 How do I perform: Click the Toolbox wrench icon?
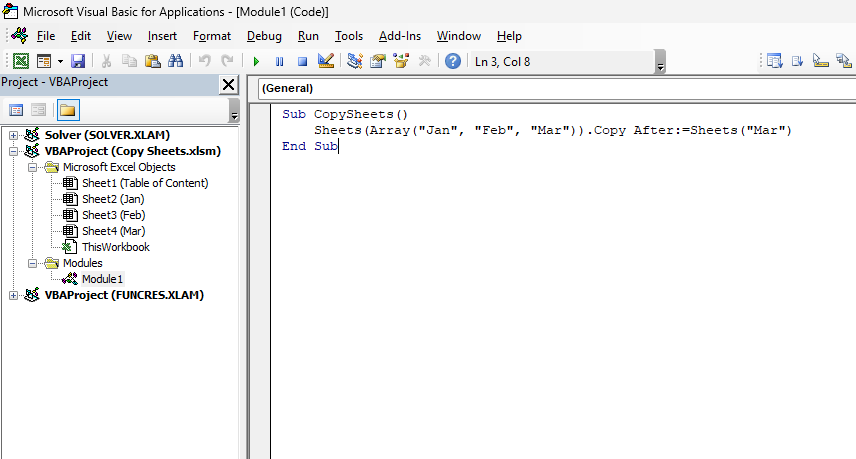pyautogui.click(x=424, y=61)
